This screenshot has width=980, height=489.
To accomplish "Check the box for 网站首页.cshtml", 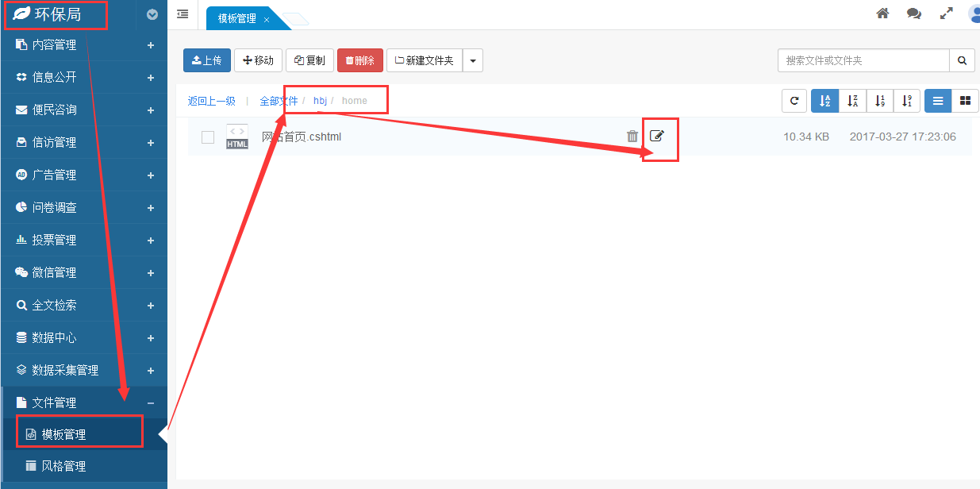I will click(x=208, y=137).
